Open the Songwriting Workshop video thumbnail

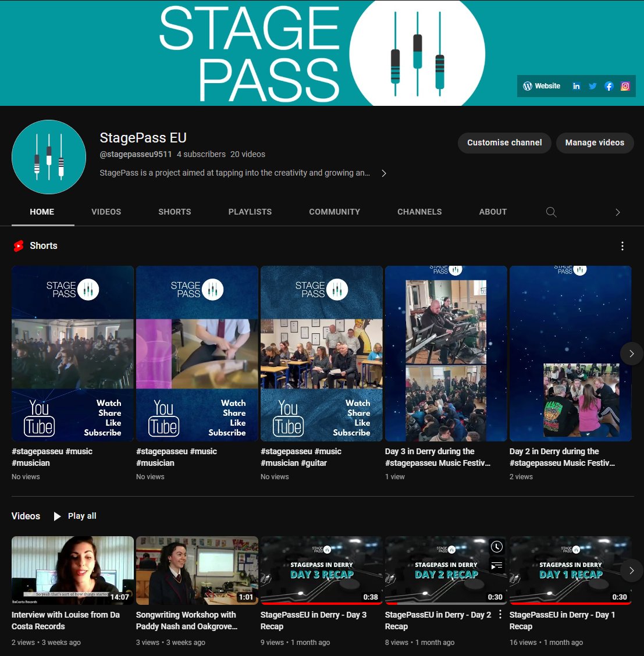pyautogui.click(x=197, y=571)
